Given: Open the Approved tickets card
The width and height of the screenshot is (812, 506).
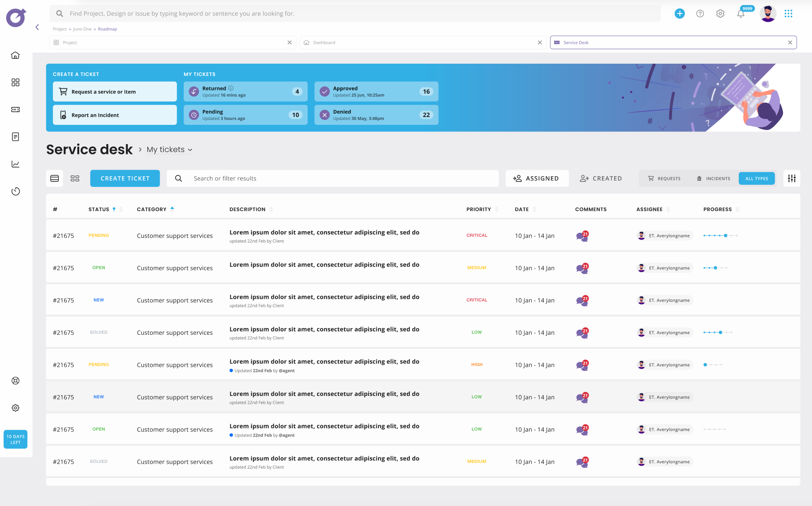Looking at the screenshot, I should [x=376, y=92].
